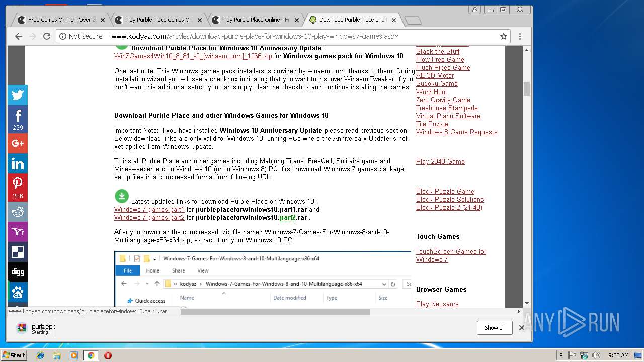The height and width of the screenshot is (362, 644).
Task: Share on Facebook sidebar icon
Action: tap(18, 119)
